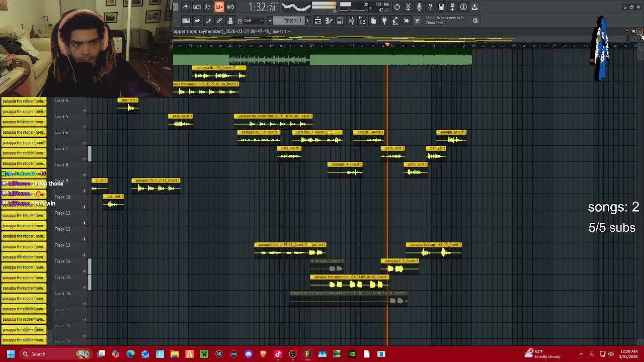This screenshot has height=362, width=644.
Task: Mute Track 4 using its dot switch
Action: [x=84, y=110]
